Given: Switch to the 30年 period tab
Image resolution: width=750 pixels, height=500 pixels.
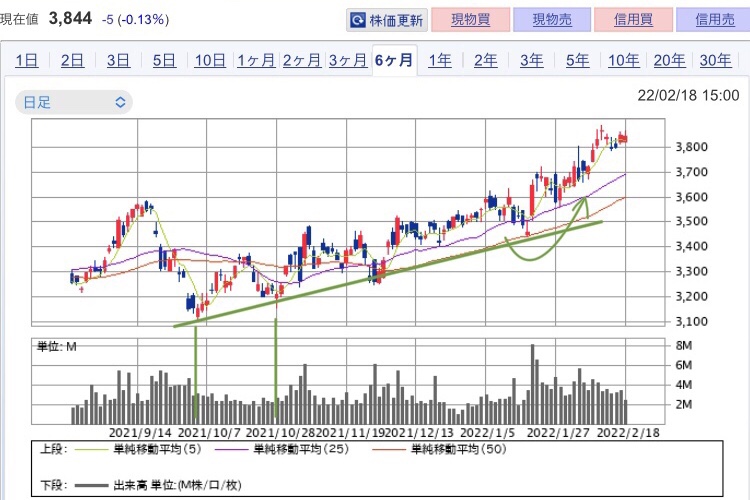Looking at the screenshot, I should 715,61.
